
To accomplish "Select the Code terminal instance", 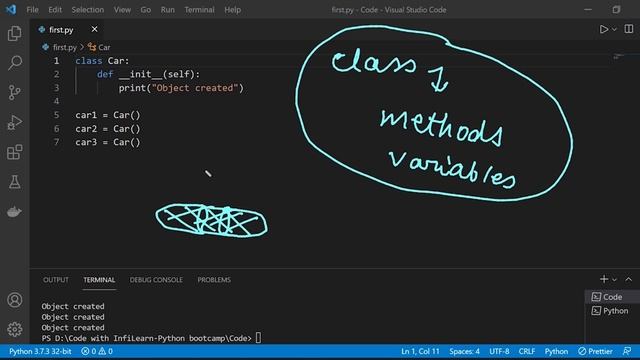I will pos(612,297).
